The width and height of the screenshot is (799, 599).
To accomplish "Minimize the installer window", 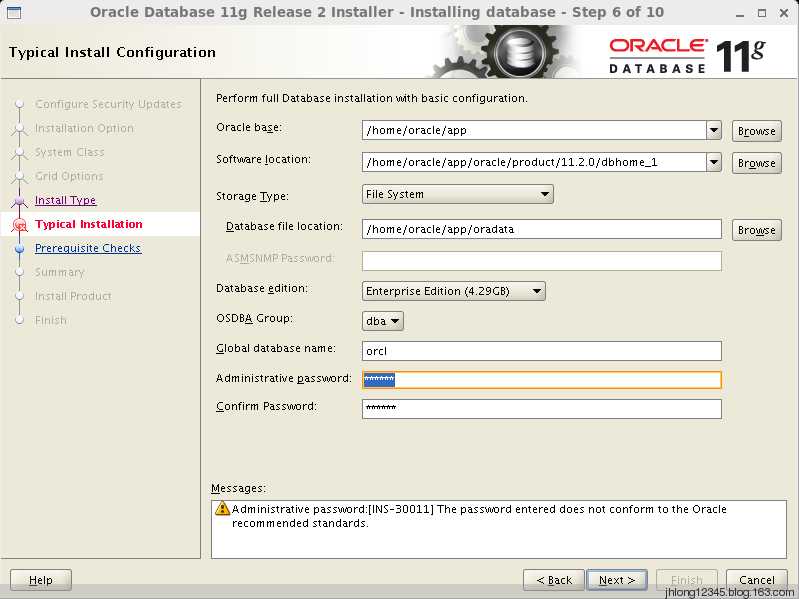I will 740,13.
